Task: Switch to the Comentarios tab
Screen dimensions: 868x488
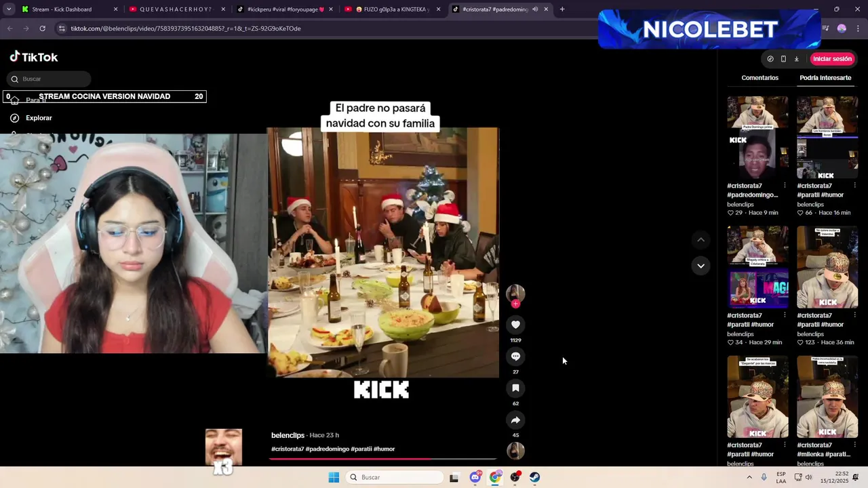Action: [x=759, y=78]
